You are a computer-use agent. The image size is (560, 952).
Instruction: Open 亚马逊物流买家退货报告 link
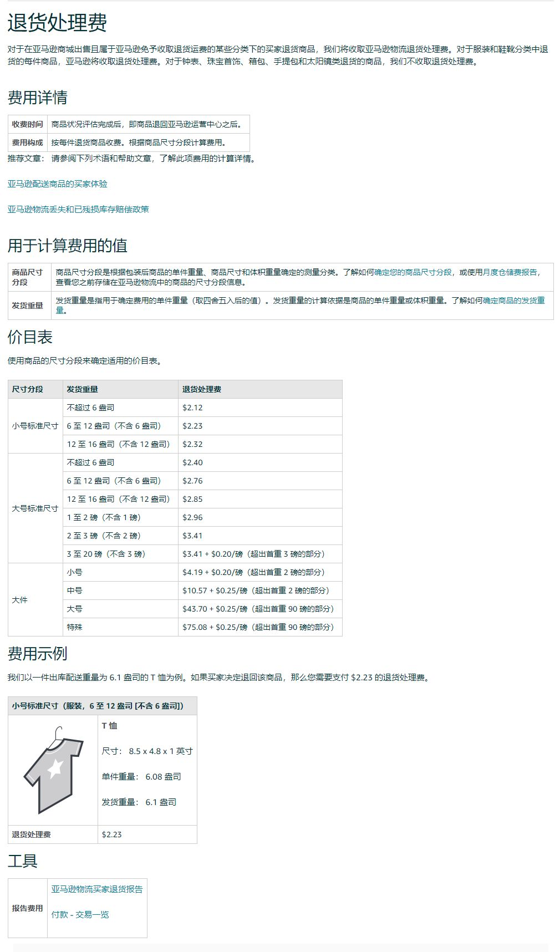coord(97,889)
